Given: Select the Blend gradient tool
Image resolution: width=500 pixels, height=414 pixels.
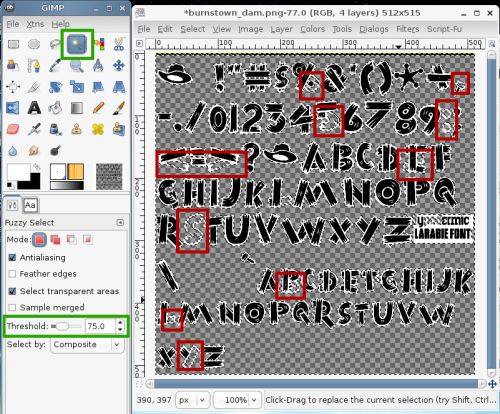Looking at the screenshot, I should pos(77,108).
